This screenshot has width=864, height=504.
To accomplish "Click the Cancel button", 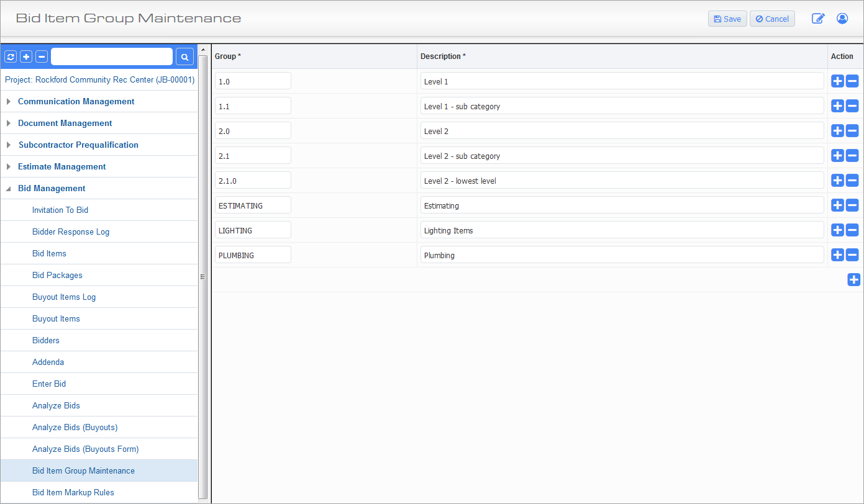I will tap(772, 19).
